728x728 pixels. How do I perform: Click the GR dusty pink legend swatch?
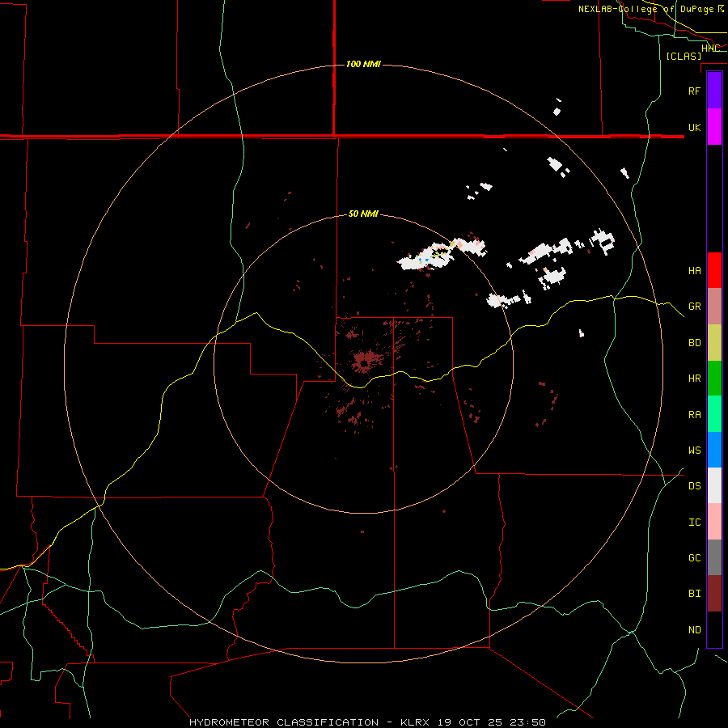click(714, 307)
